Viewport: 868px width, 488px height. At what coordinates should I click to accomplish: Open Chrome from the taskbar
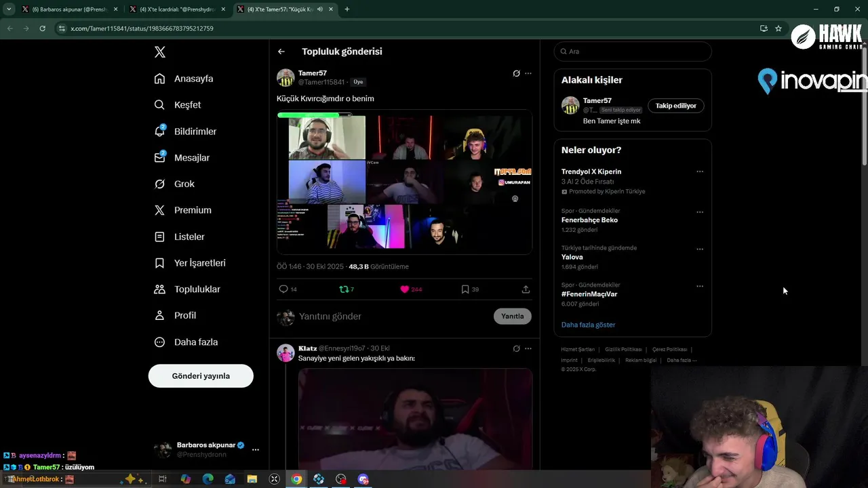[x=296, y=479]
